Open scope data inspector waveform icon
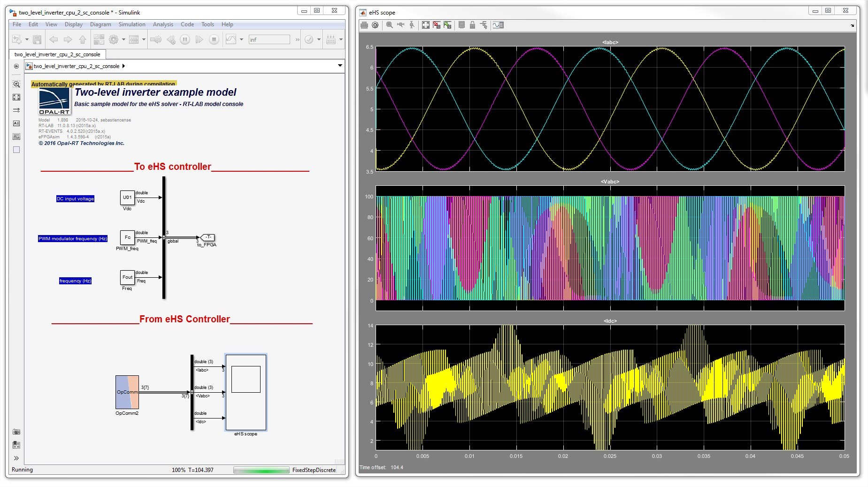The width and height of the screenshot is (868, 487). pos(498,25)
